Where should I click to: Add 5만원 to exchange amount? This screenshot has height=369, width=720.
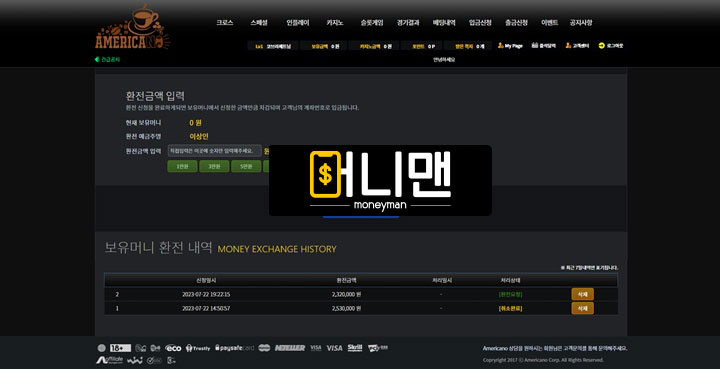pos(246,166)
